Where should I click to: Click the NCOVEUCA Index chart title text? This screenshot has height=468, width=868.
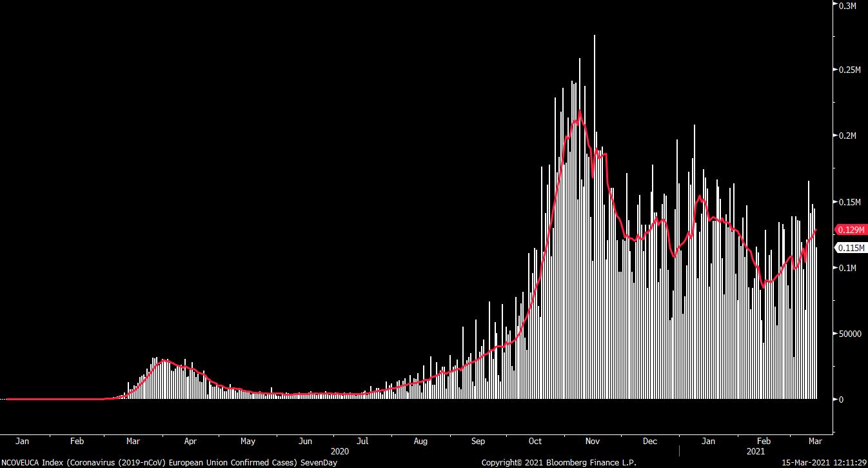coord(169,463)
